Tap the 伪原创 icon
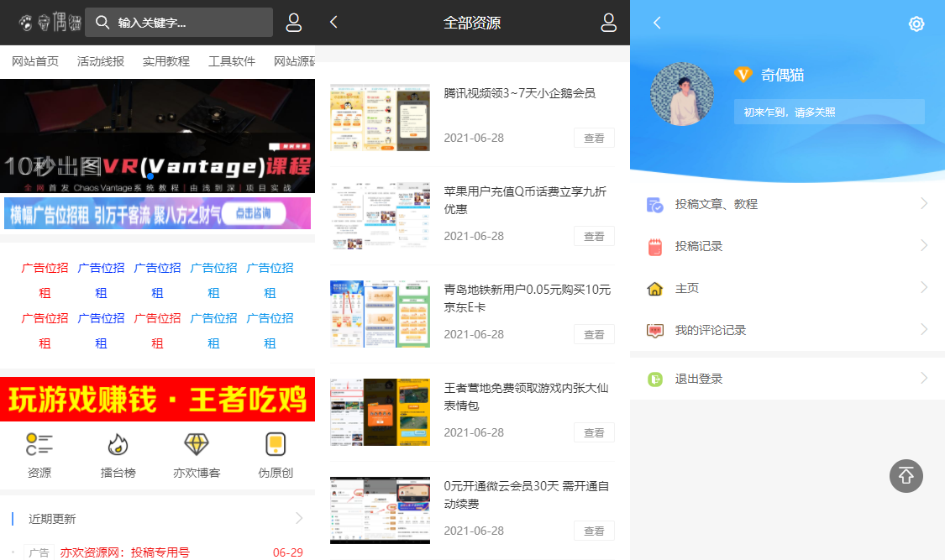The height and width of the screenshot is (560, 945). [x=276, y=444]
